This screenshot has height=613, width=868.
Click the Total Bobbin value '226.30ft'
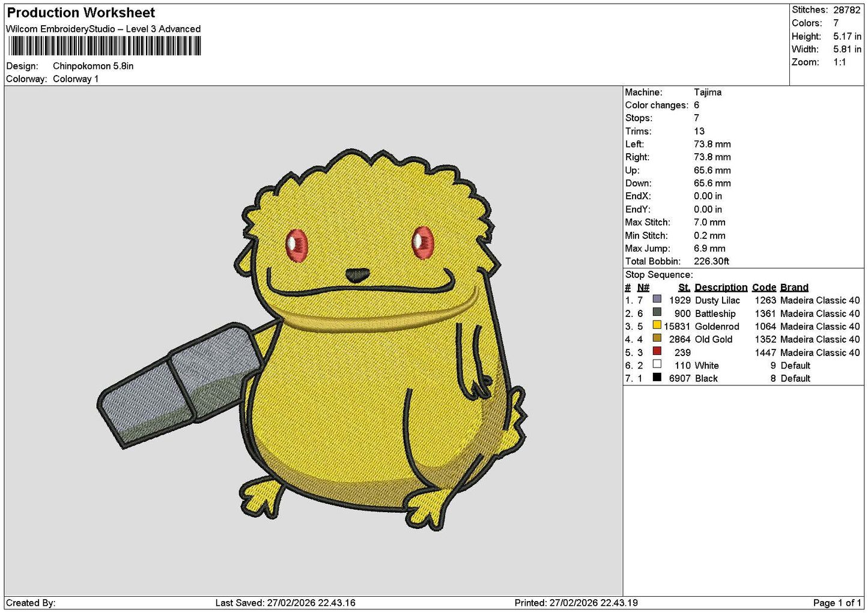tap(711, 262)
